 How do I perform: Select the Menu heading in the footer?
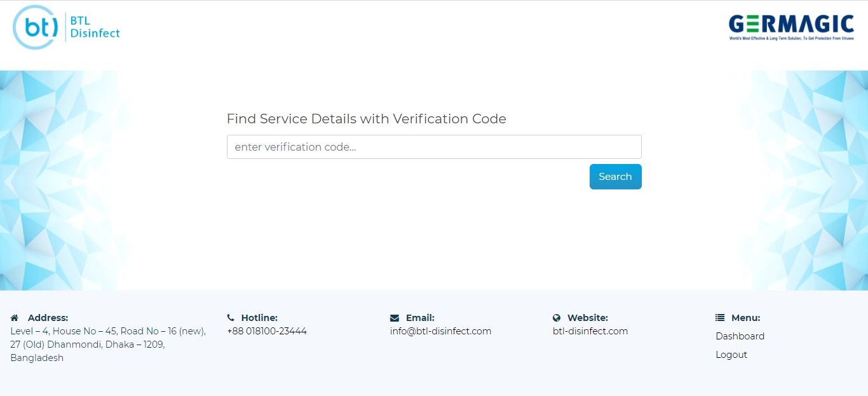[745, 318]
